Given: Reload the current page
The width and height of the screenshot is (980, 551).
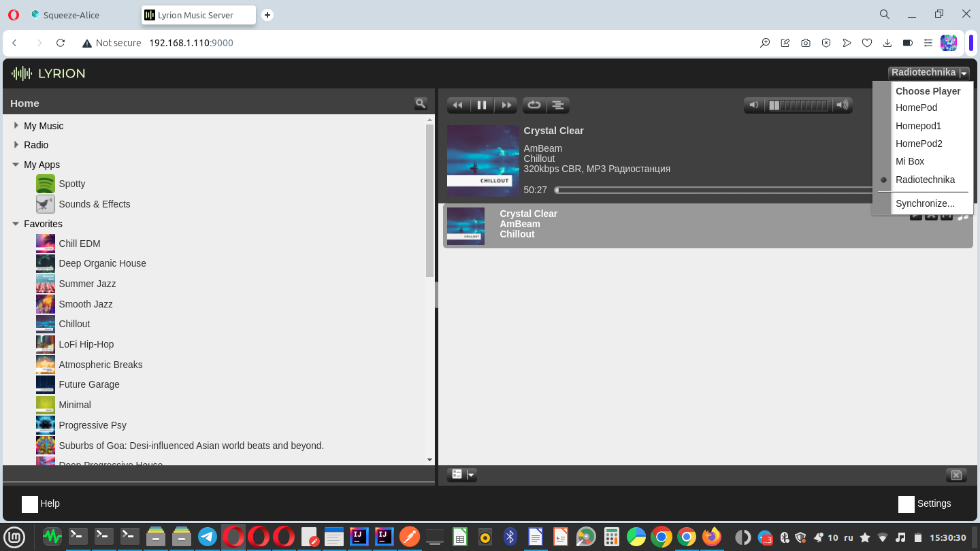Looking at the screenshot, I should [61, 43].
